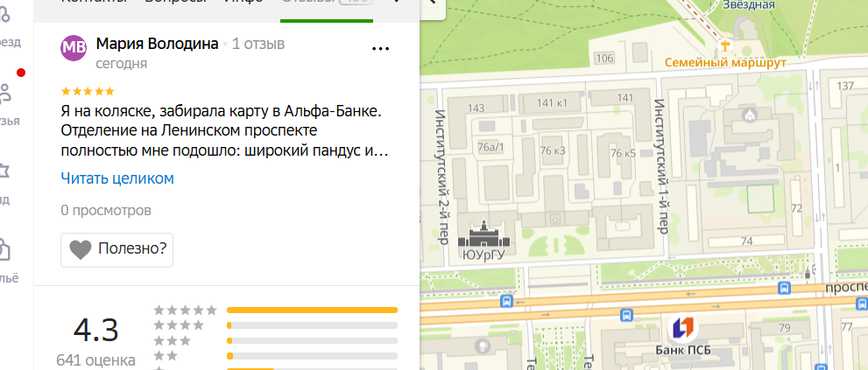
Task: Click the three grey stars row label
Action: tap(173, 340)
